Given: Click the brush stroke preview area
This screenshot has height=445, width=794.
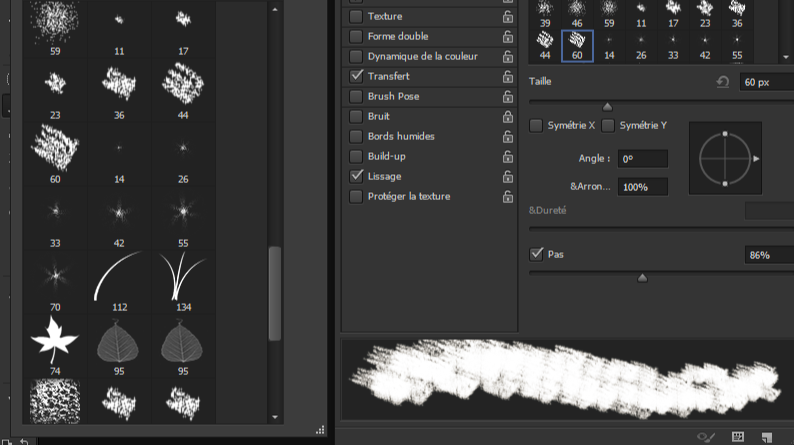Looking at the screenshot, I should coord(567,380).
